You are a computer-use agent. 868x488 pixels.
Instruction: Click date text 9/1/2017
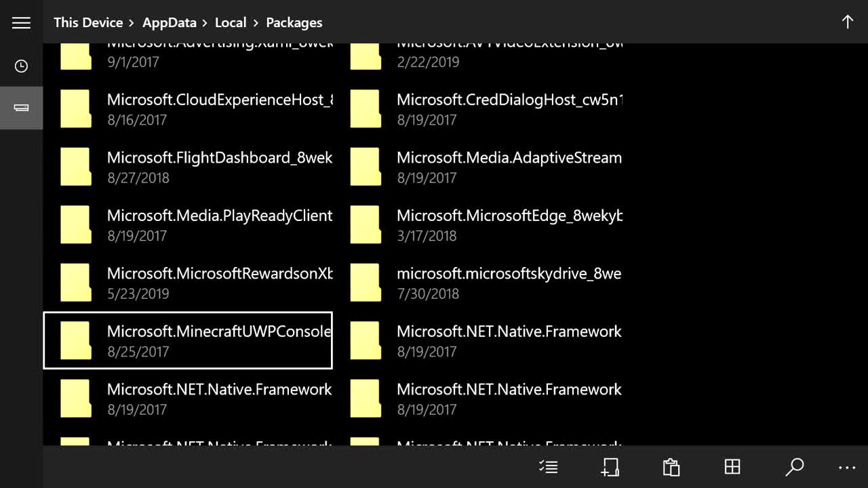[133, 62]
